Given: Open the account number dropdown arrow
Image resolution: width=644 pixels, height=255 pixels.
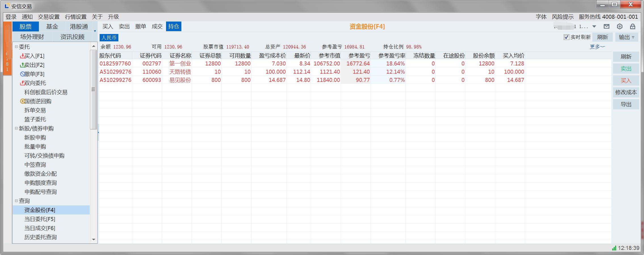Looking at the screenshot, I should coord(594,26).
